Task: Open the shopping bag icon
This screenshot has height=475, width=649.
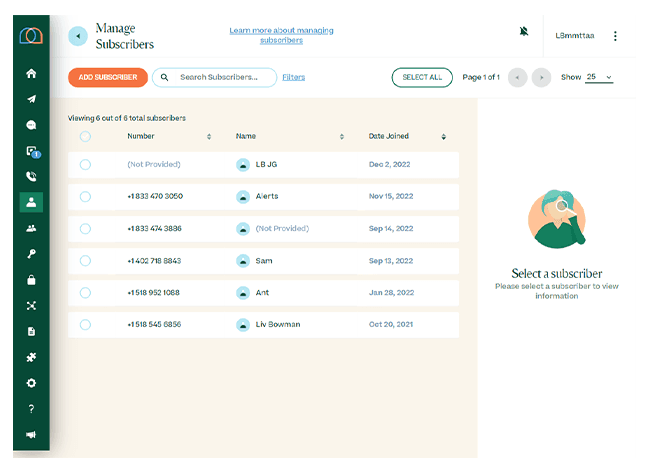Action: (31, 280)
